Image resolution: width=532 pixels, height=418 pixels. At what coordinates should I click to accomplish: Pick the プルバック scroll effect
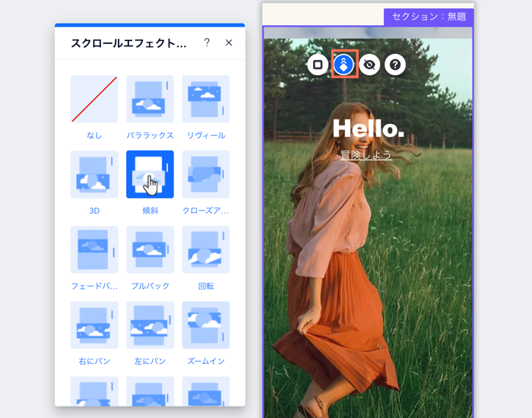[x=150, y=249]
